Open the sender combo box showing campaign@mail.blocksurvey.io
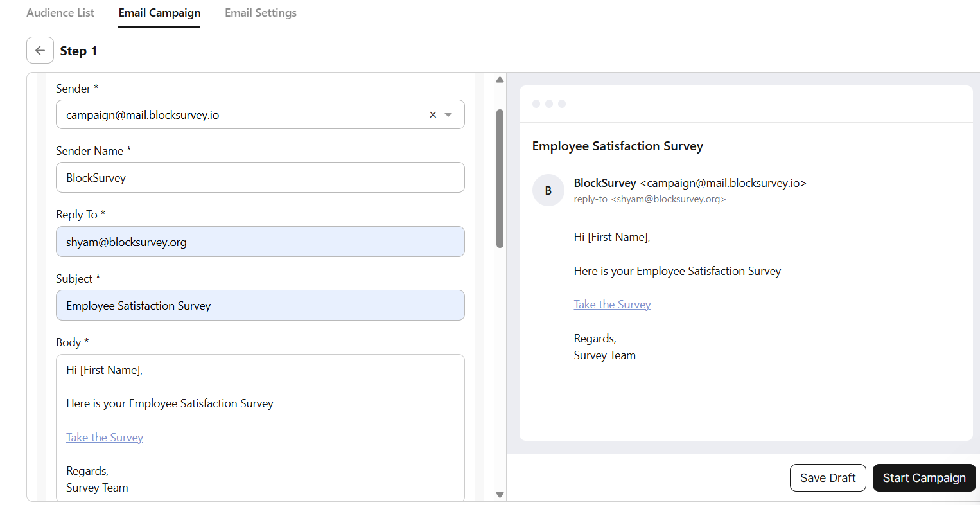 (260, 114)
